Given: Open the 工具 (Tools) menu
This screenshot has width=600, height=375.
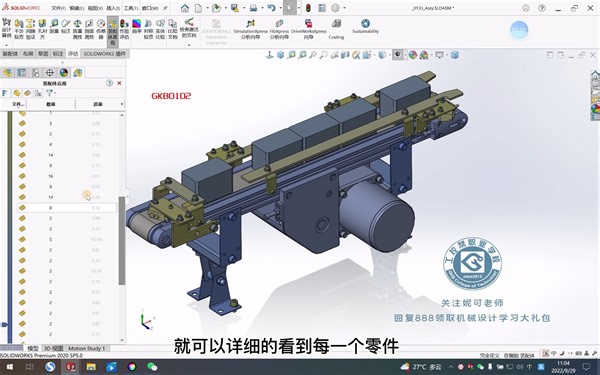Looking at the screenshot, I should [131, 8].
